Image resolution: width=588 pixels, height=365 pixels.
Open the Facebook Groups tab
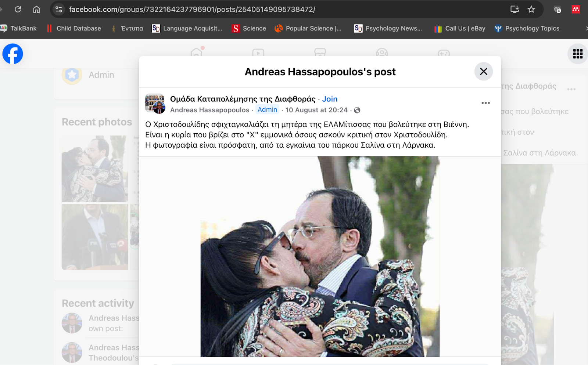[382, 53]
